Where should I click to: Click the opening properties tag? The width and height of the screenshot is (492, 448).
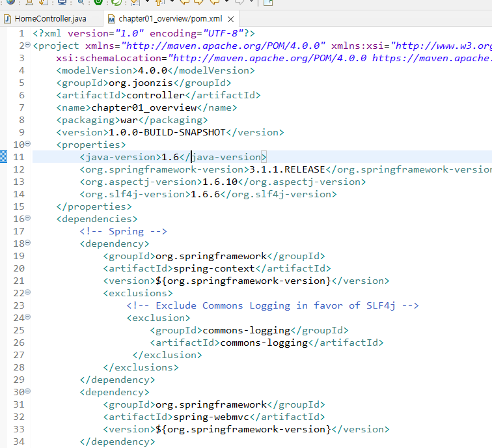pyautogui.click(x=91, y=145)
